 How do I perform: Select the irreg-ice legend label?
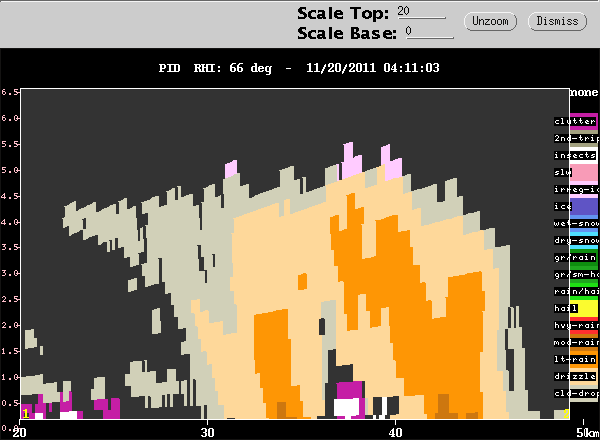576,189
